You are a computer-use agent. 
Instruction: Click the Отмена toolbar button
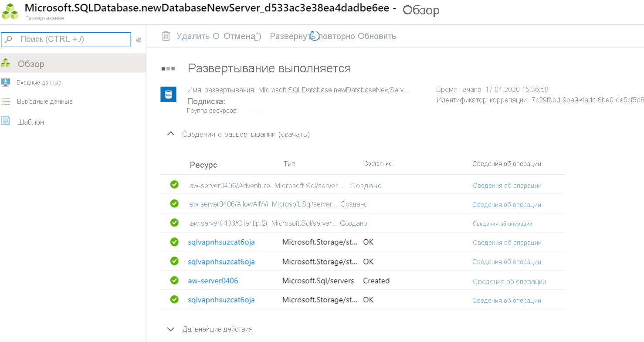pyautogui.click(x=239, y=36)
